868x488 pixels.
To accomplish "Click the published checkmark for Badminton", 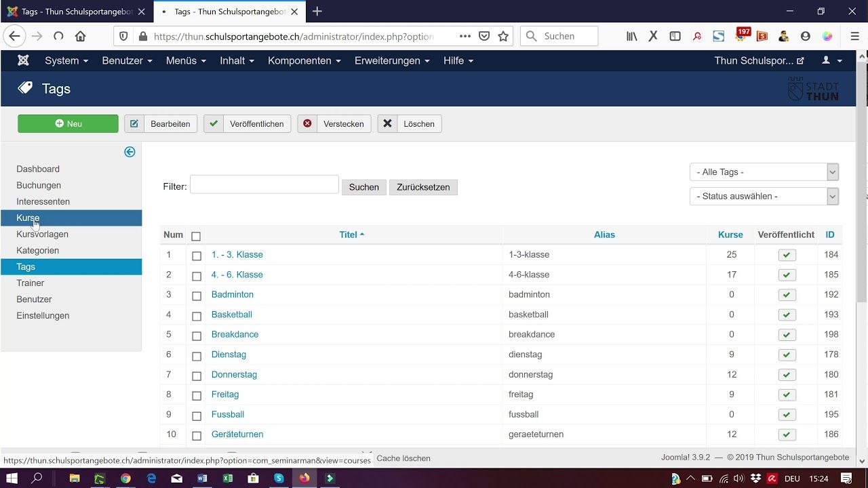I will point(787,295).
